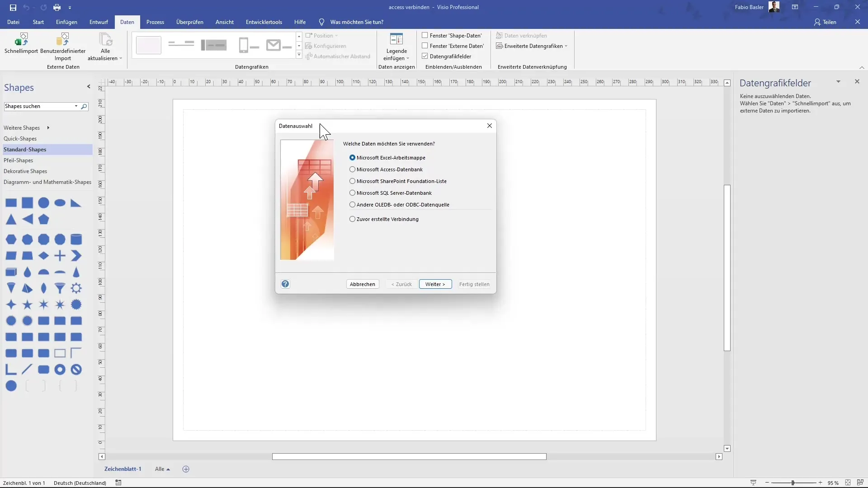
Task: Collapse the ribbon with chevron
Action: point(862,67)
